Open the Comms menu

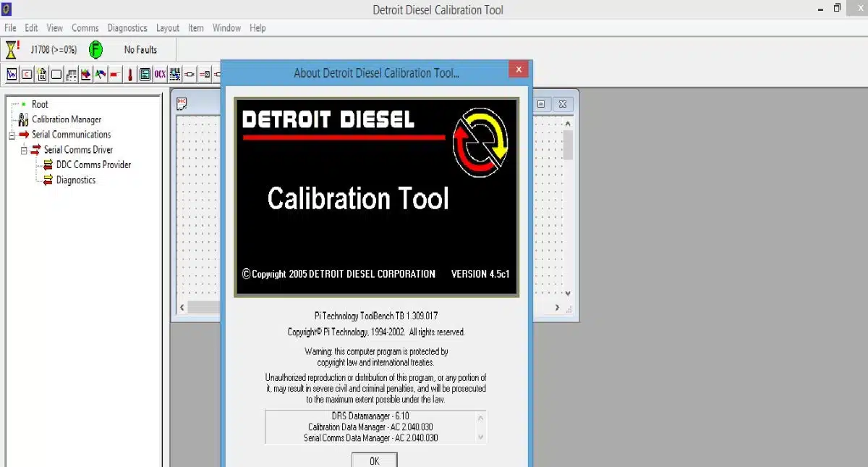point(85,28)
